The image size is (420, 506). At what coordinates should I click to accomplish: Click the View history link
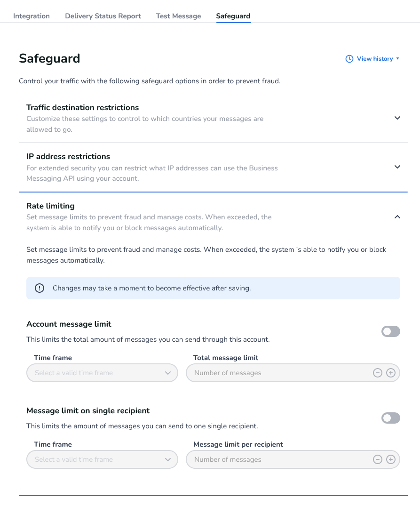pyautogui.click(x=374, y=59)
